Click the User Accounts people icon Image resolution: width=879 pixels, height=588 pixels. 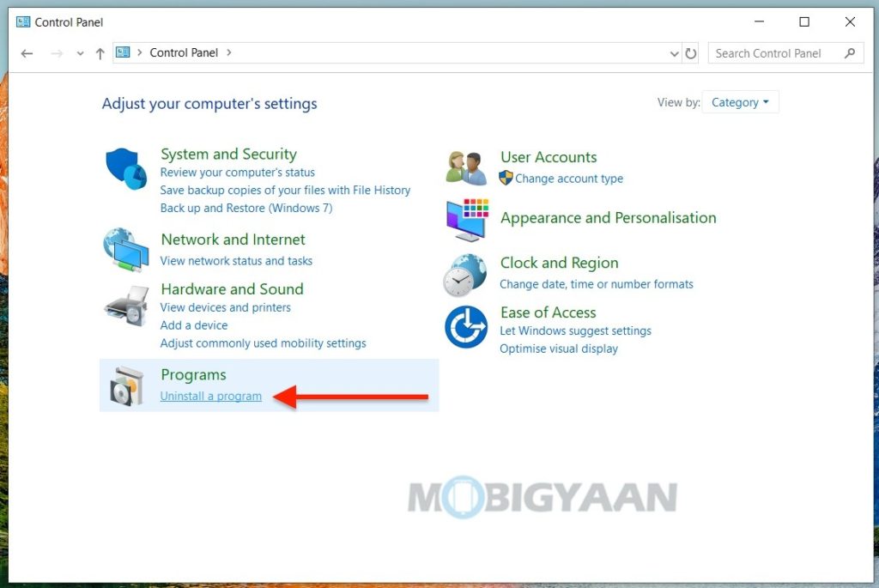click(x=465, y=167)
